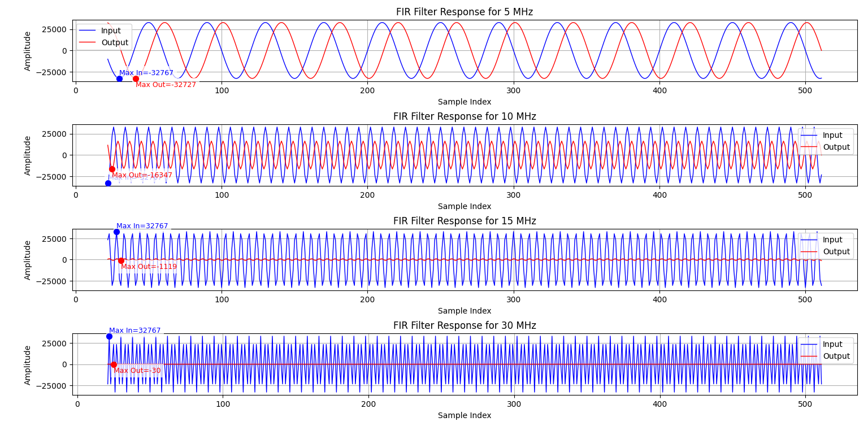
Task: Click the Sample Index label below 15 MHz plot
Action: tap(464, 310)
